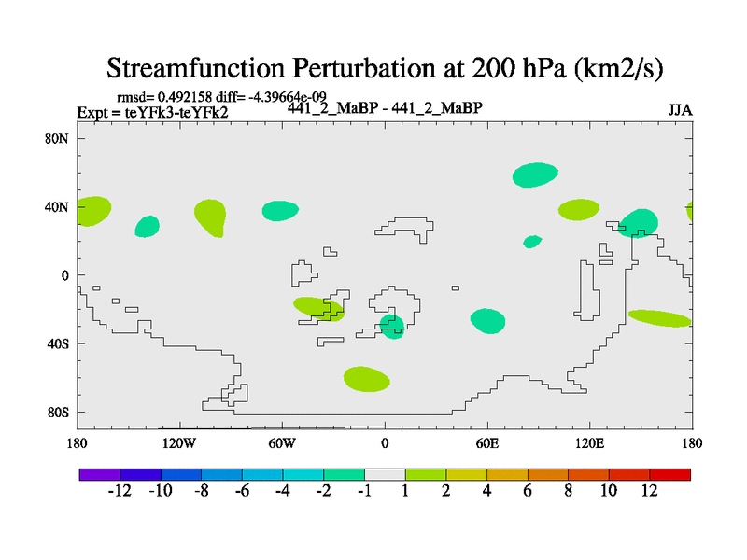Image resolution: width=747 pixels, height=560 pixels.
Task: Click the Streamfunction Perturbation plot title
Action: point(384,67)
